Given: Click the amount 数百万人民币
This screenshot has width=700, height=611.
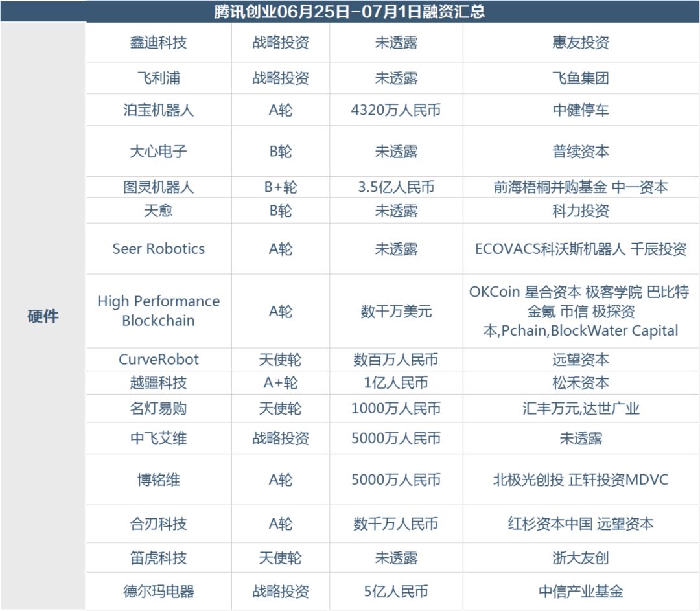Looking at the screenshot, I should click(x=396, y=360).
